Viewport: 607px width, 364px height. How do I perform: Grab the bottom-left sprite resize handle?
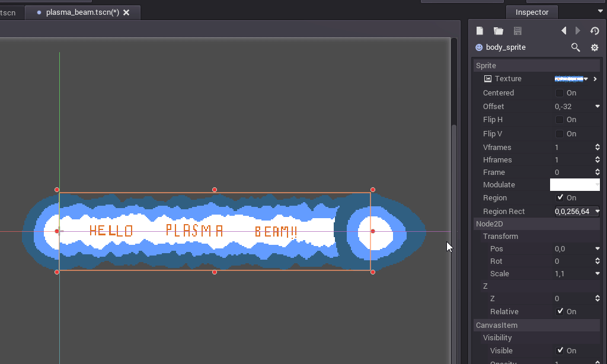point(57,272)
